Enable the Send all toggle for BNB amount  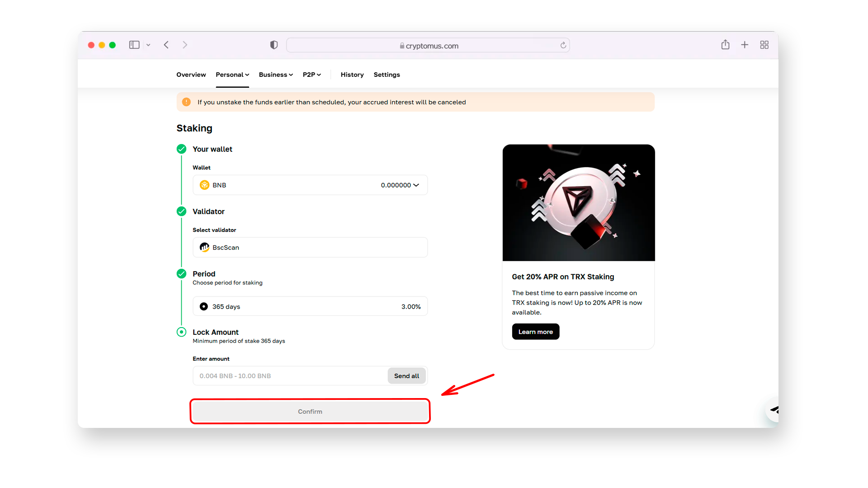pos(406,375)
